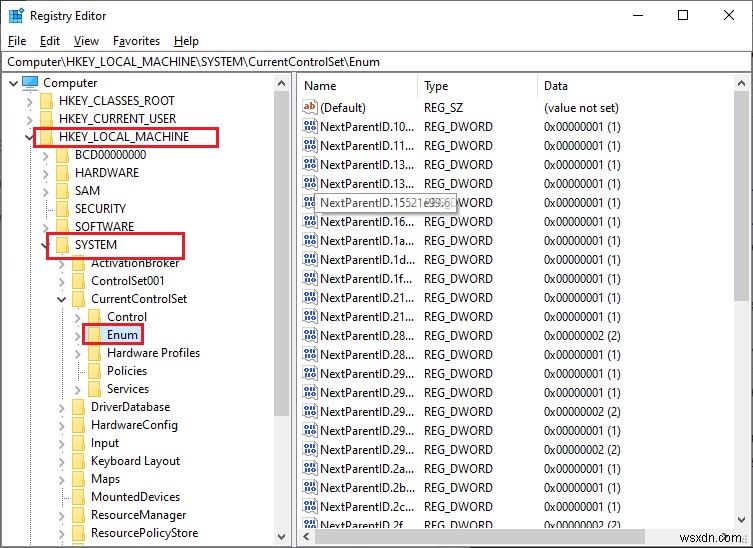The height and width of the screenshot is (548, 753).
Task: Click the Keyboard Layout folder icon
Action: tap(79, 461)
